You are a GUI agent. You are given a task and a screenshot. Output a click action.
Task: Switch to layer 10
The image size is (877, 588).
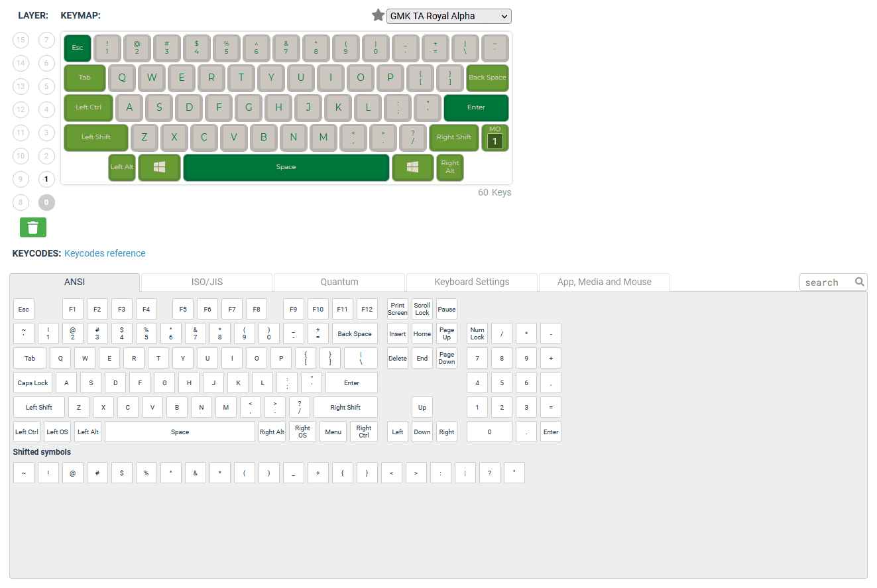tap(21, 156)
